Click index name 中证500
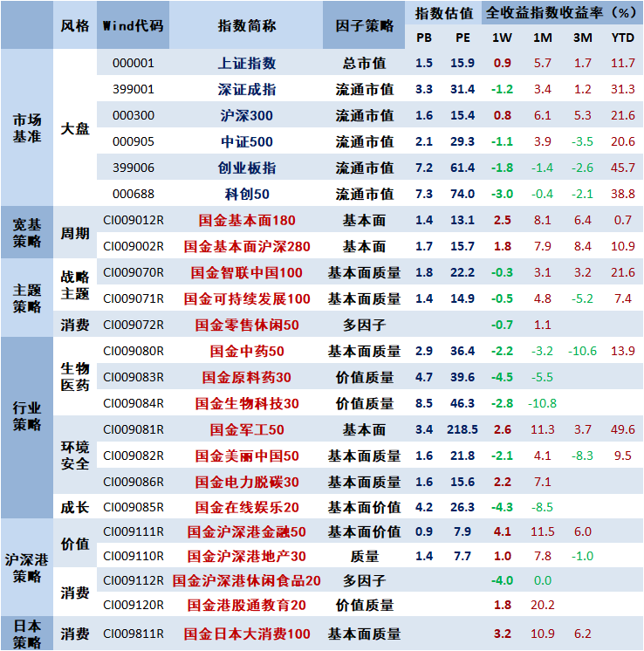 pos(247,141)
